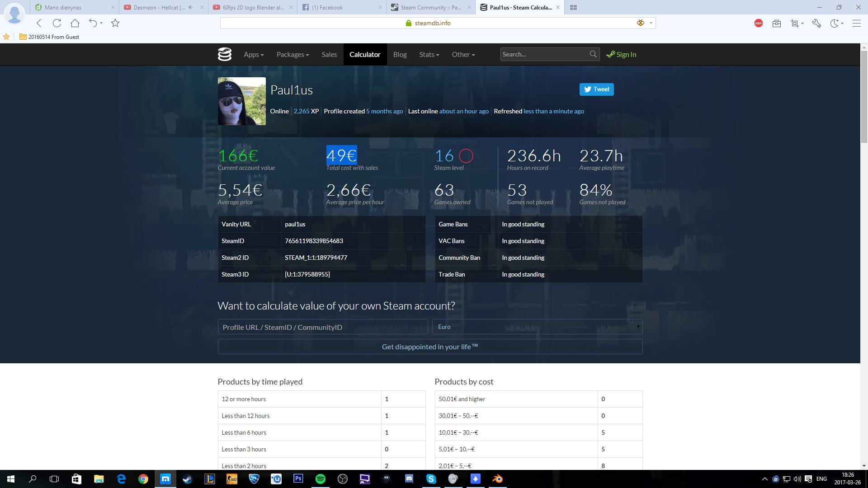Click the screenshot crop tool icon

[794, 23]
